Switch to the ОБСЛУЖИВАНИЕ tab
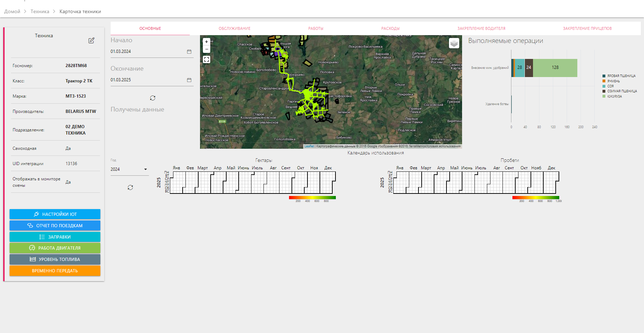This screenshot has height=333, width=644. pyautogui.click(x=234, y=28)
